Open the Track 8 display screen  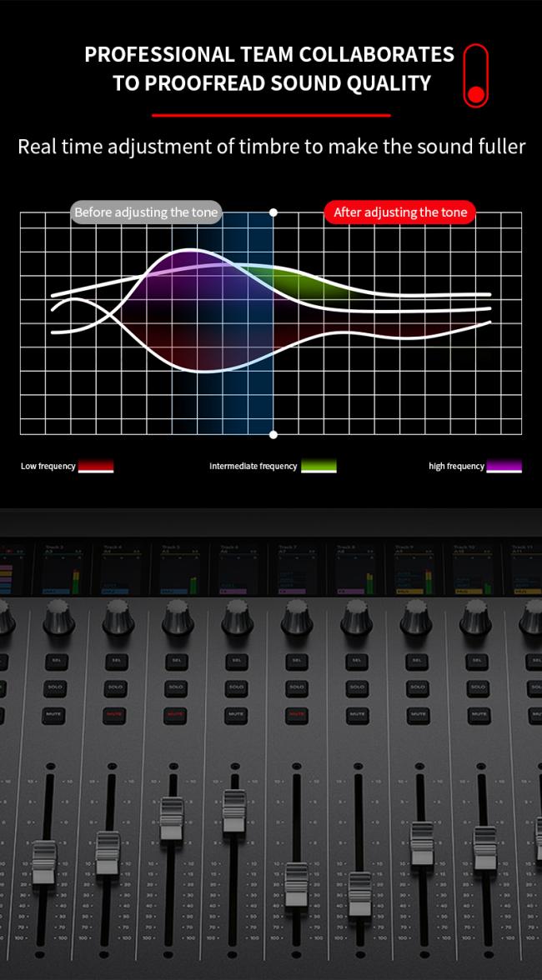click(356, 569)
